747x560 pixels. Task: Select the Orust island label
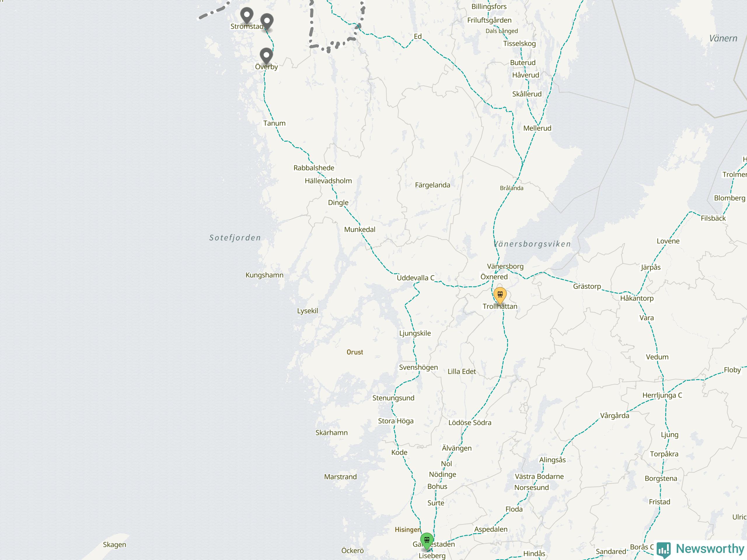(x=355, y=352)
